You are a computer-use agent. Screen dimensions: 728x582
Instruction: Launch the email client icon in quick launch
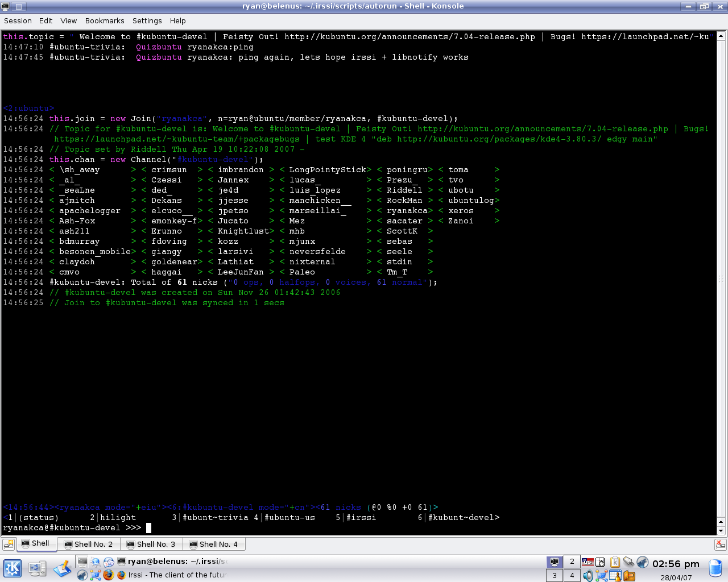109,563
